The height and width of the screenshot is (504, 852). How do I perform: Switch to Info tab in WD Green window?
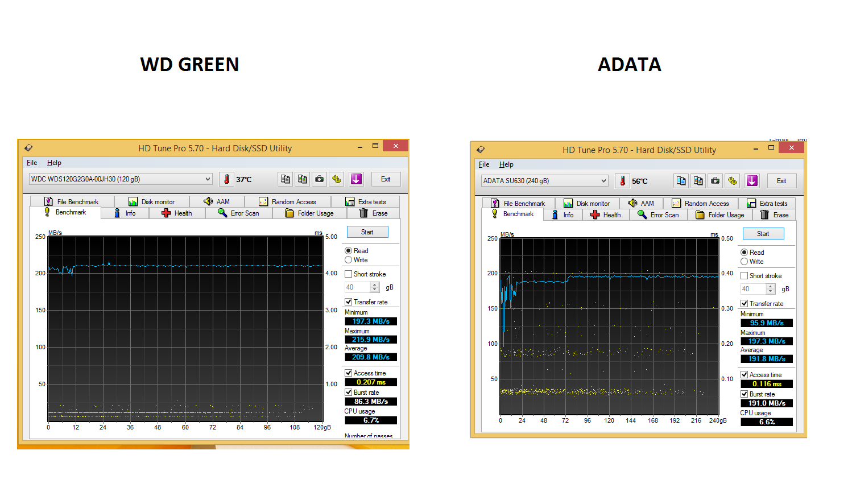point(125,213)
